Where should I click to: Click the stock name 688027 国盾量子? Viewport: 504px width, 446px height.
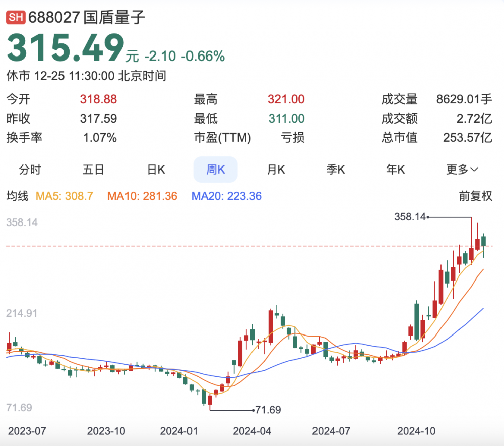tap(87, 18)
